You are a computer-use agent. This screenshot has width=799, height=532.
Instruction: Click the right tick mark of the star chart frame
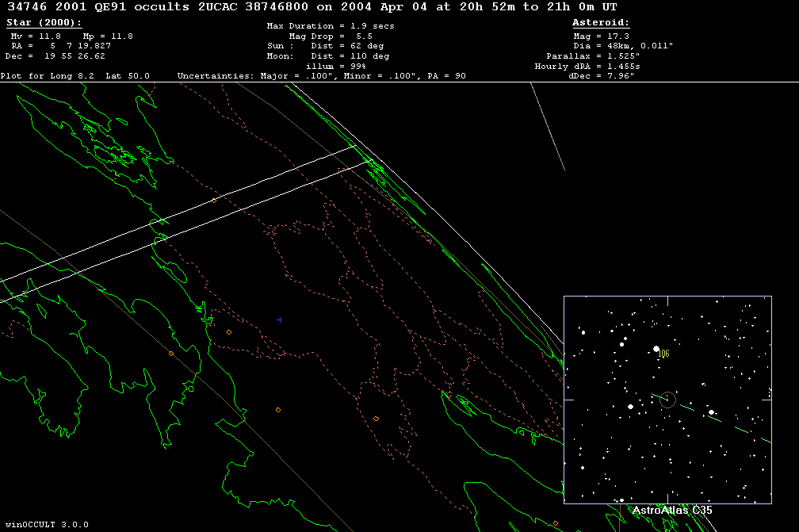767,400
